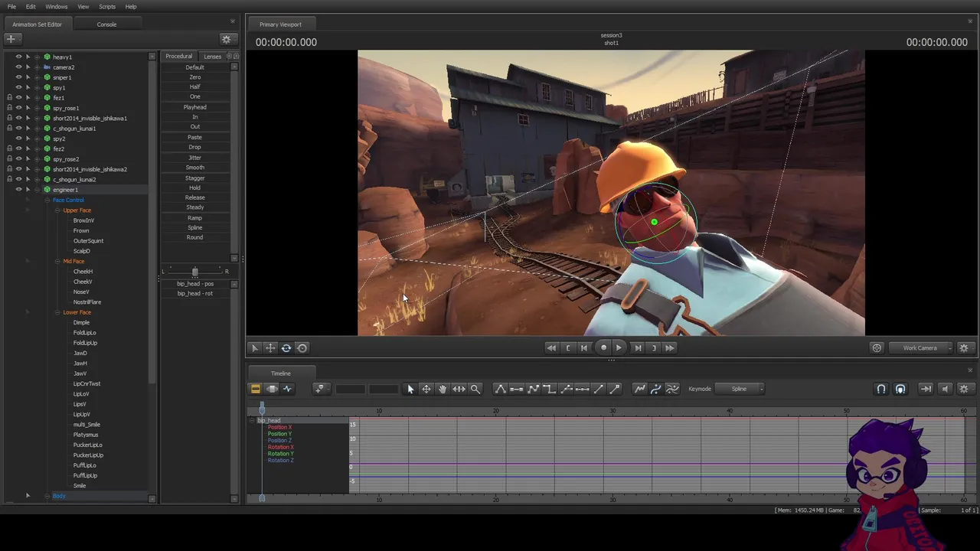Apply the Default procedural preset
The image size is (980, 551).
[195, 67]
